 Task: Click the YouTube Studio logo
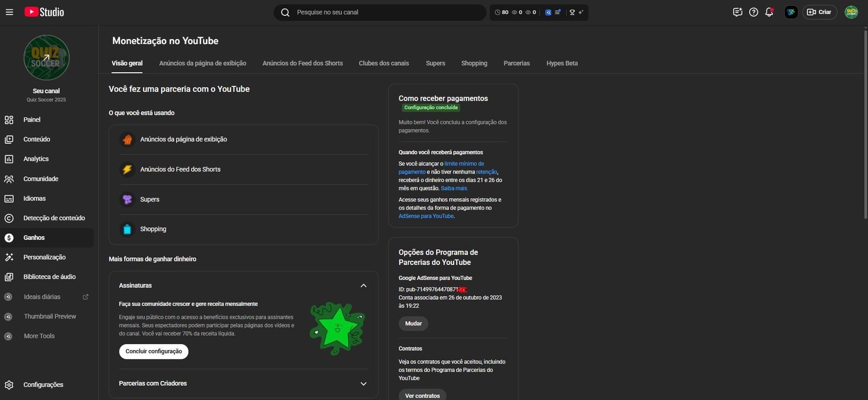(44, 12)
